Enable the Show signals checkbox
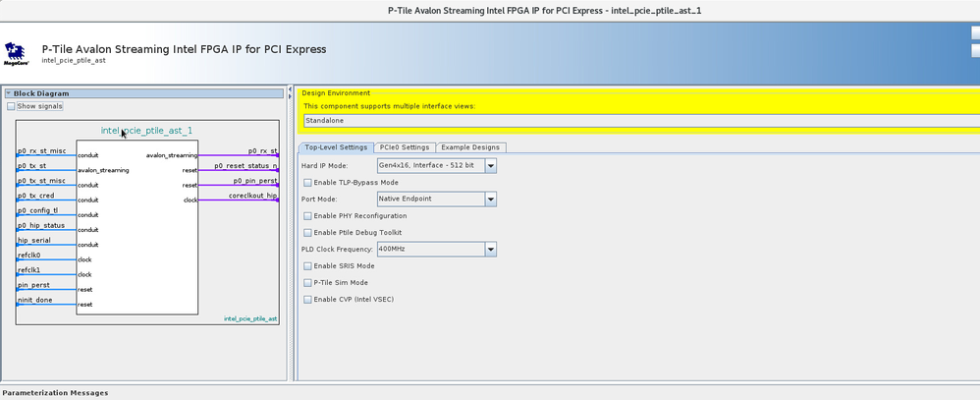This screenshot has height=400, width=980. [11, 106]
